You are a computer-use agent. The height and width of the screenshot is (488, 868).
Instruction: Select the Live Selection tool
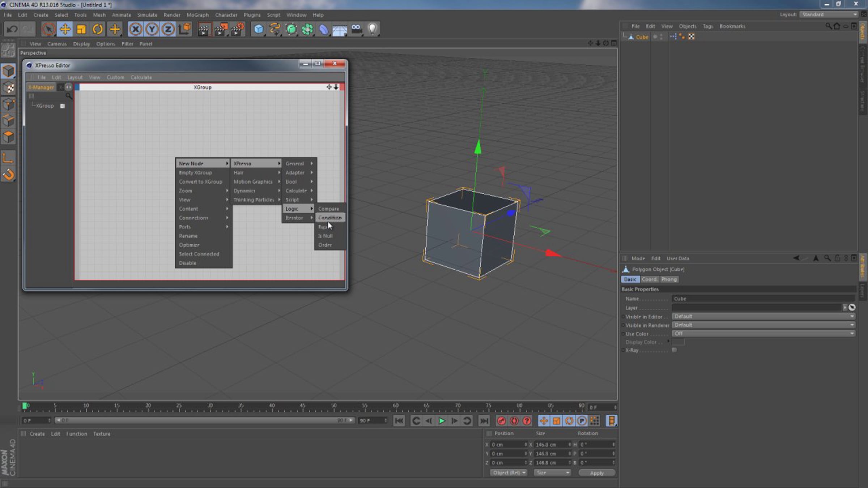pos(48,29)
